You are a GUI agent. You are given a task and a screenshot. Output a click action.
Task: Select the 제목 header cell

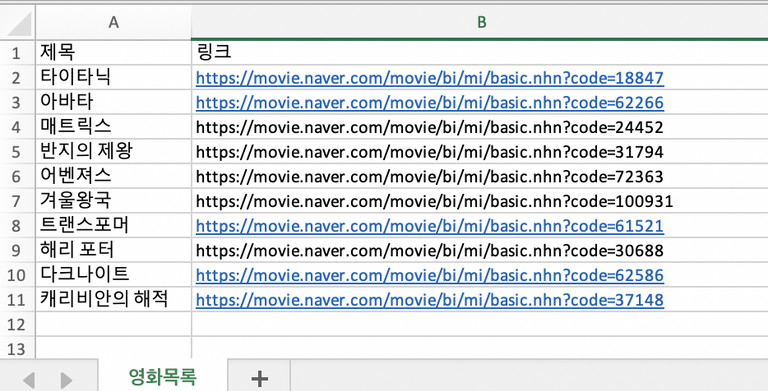click(x=113, y=52)
